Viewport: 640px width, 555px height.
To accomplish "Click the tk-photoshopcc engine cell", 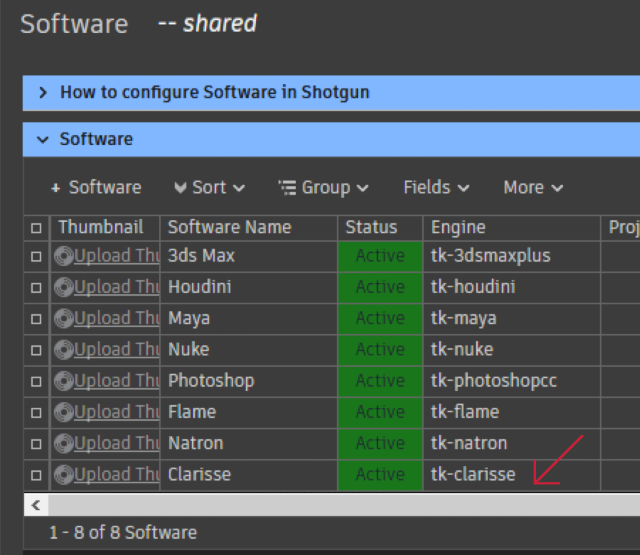I will (512, 382).
